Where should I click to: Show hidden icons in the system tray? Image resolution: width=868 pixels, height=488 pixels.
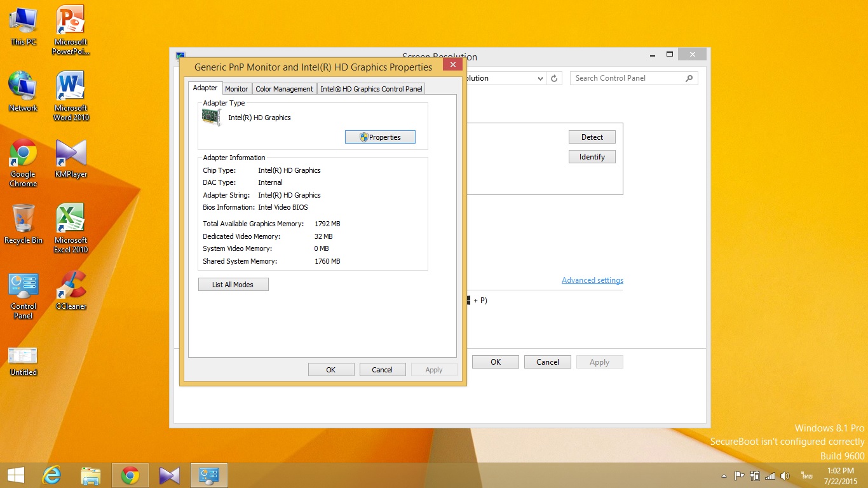724,476
